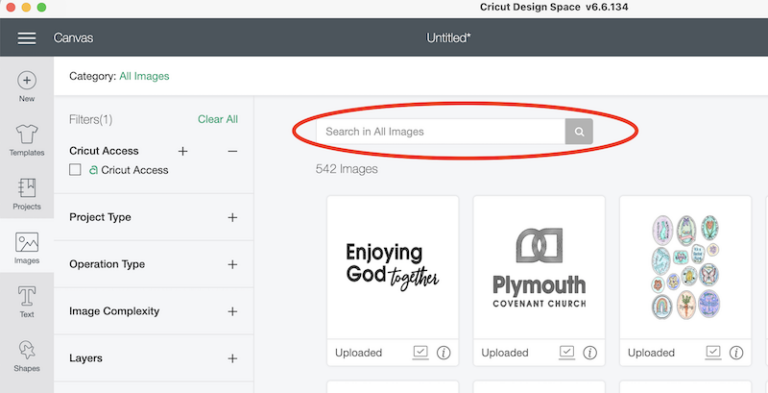768x393 pixels.
Task: Click info icon on Enjoying God together card
Action: pos(443,352)
